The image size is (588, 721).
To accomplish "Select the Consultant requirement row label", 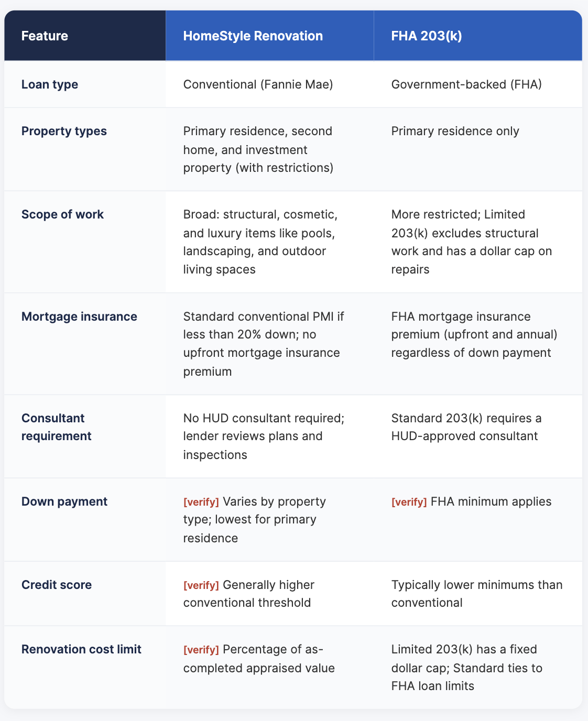I will pos(57,427).
